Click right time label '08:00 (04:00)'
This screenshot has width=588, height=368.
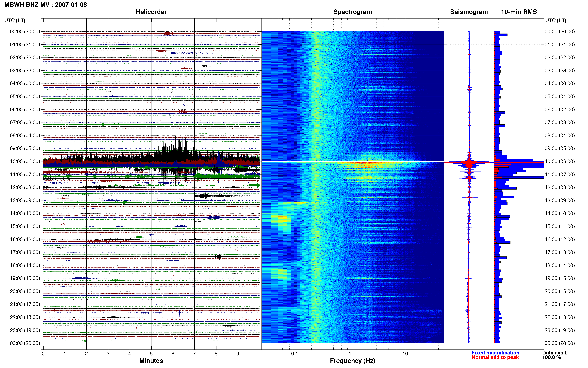point(560,135)
